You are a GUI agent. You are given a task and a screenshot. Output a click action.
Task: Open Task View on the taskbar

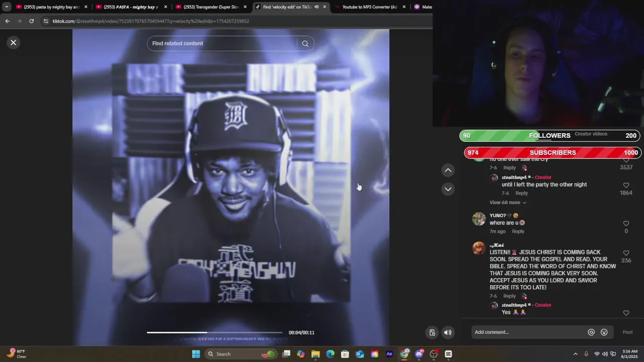coord(286,354)
